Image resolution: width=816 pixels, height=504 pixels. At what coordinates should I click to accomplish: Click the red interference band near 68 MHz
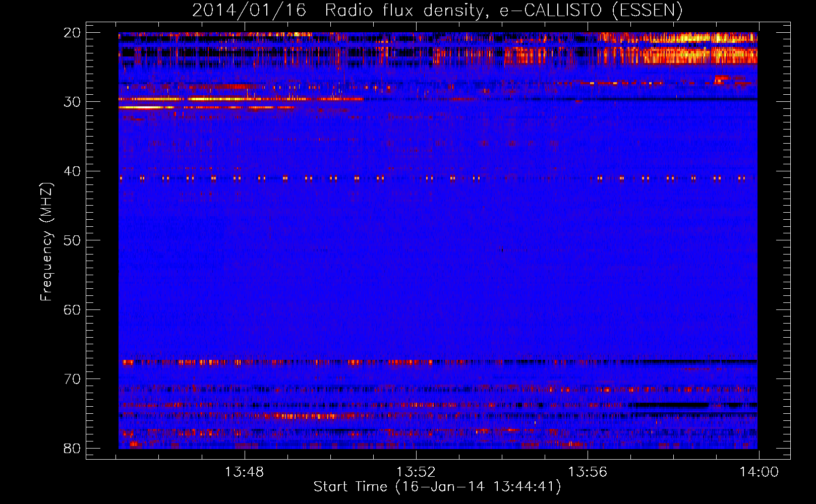pos(276,362)
